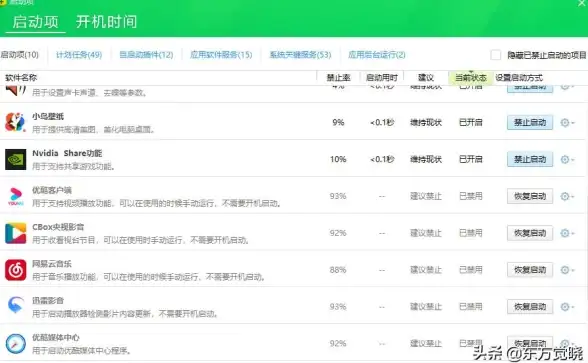Screen dimensions: 588x363
Task: Click 恢复启动 for 迅雷影音
Action: (x=530, y=307)
